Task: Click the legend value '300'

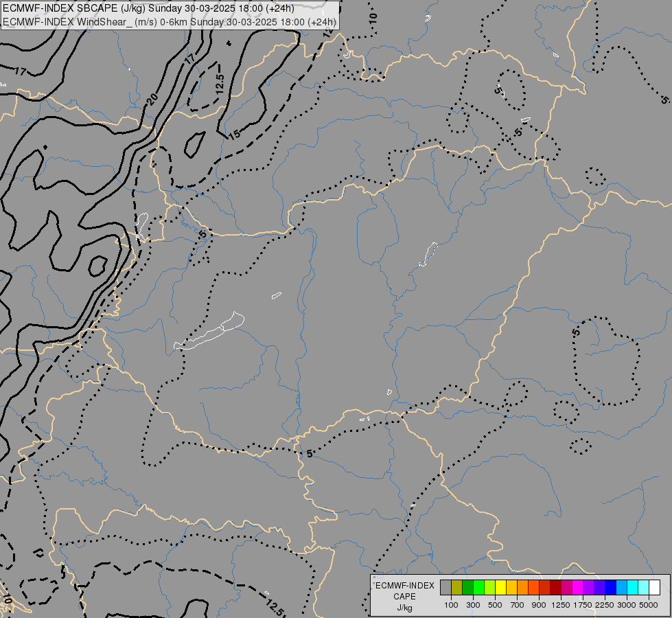Action: (473, 605)
